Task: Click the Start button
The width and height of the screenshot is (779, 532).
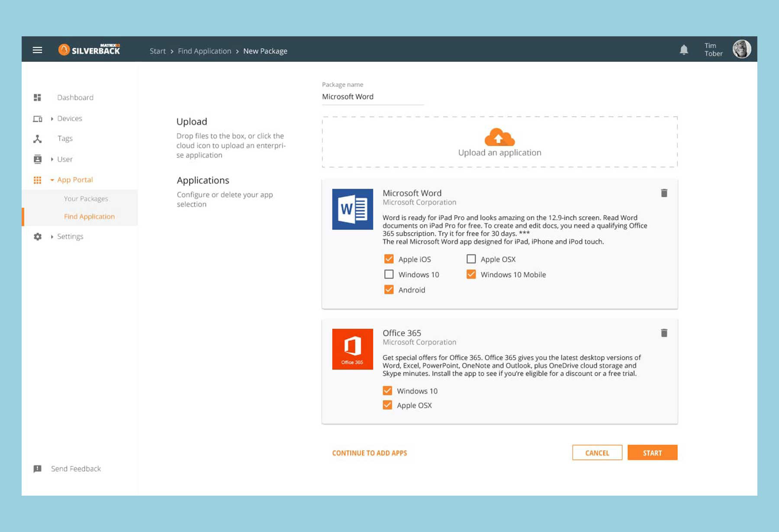Action: coord(652,452)
